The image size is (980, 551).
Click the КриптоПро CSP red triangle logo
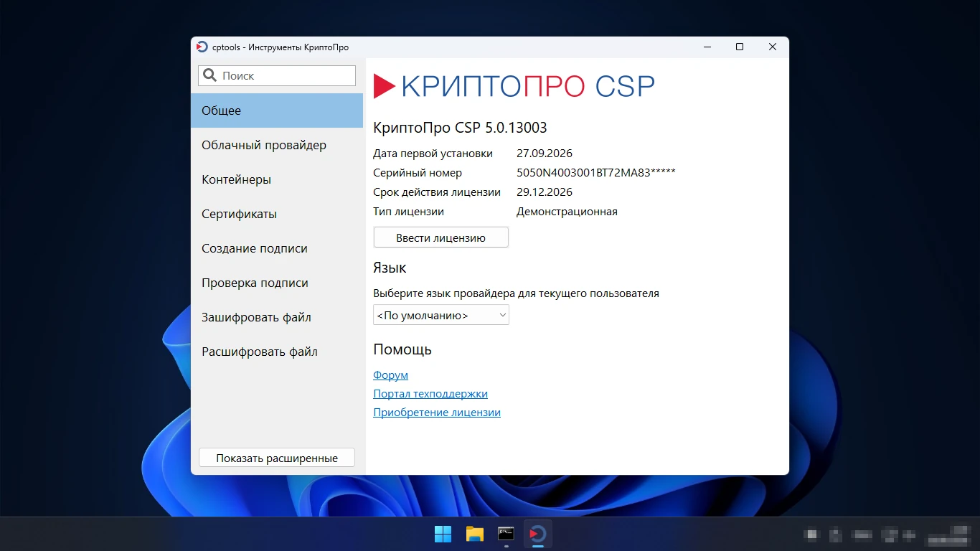[x=385, y=87]
